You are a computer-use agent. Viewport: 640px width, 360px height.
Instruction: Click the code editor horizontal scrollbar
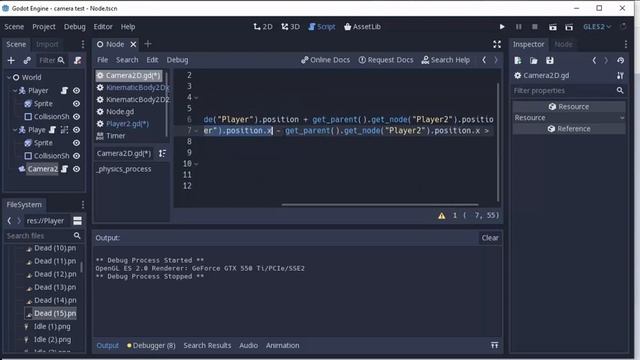[380, 204]
